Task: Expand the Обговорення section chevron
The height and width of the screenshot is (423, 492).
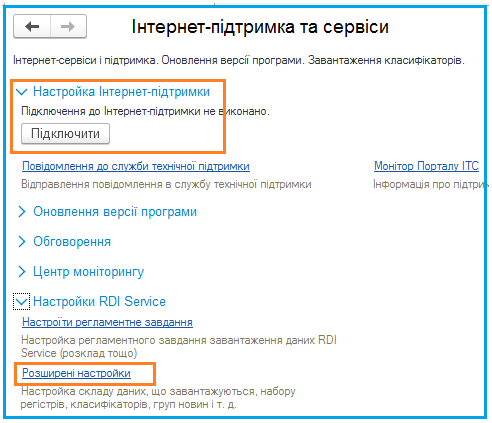Action: tap(22, 242)
